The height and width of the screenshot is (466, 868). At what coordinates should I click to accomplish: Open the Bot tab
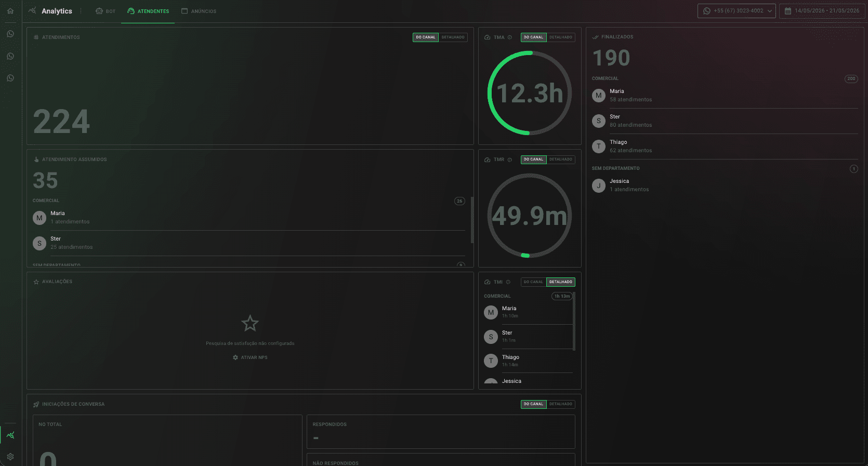click(x=106, y=11)
